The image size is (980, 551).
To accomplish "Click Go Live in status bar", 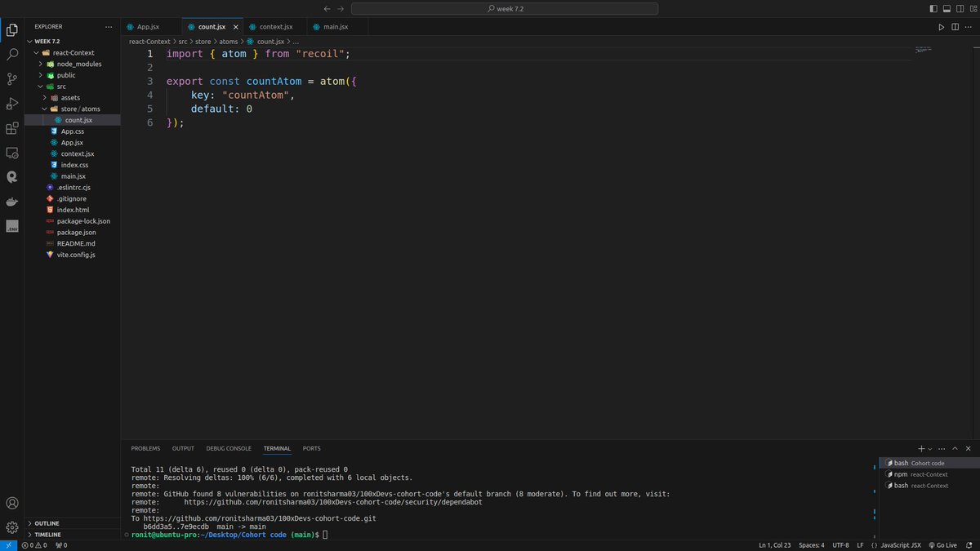I will [x=942, y=545].
